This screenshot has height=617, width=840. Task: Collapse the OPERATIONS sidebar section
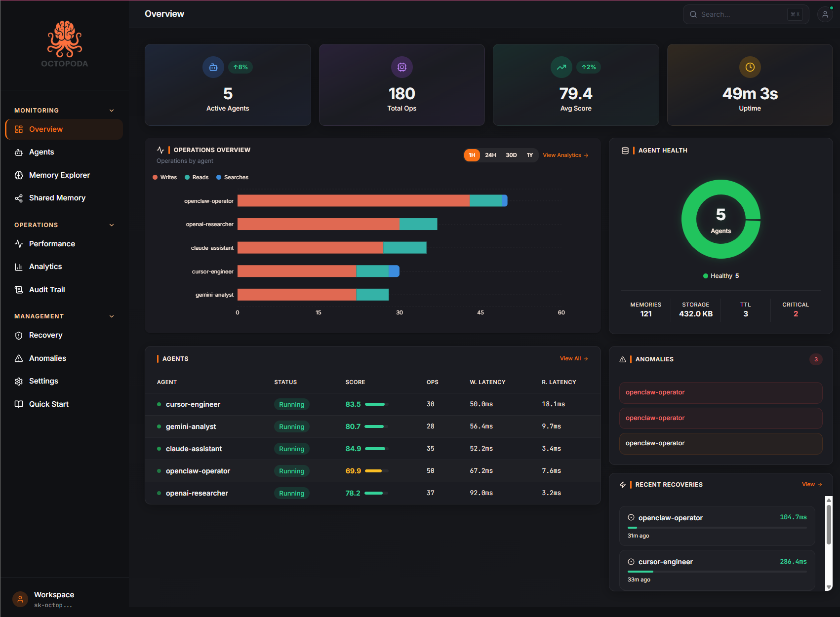(x=112, y=225)
